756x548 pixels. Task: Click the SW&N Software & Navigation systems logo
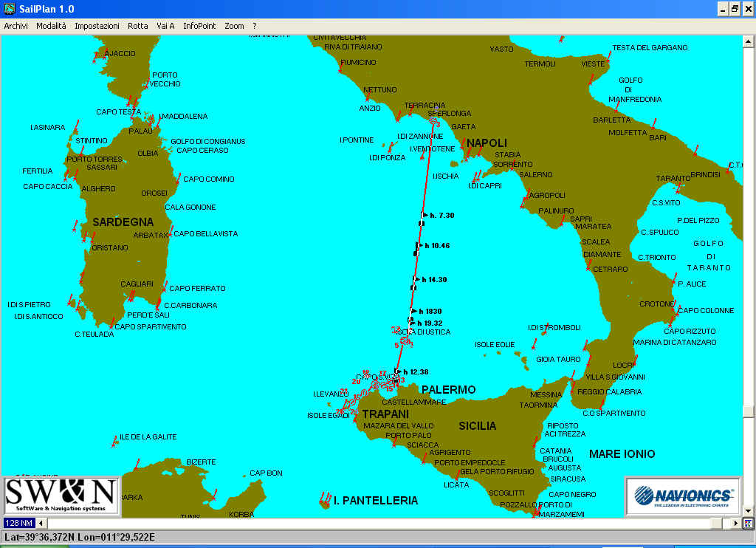pyautogui.click(x=61, y=496)
